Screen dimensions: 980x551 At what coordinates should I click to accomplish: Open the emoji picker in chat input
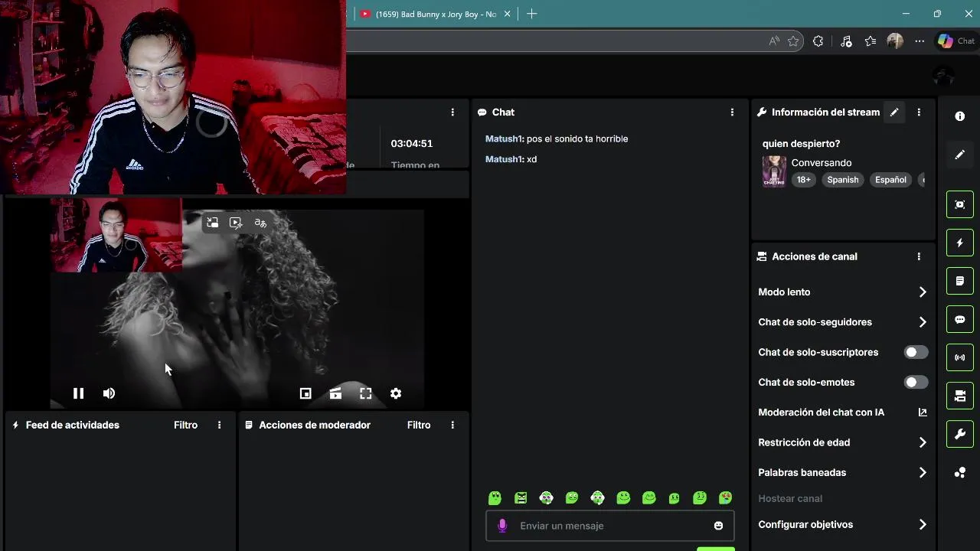(x=718, y=526)
